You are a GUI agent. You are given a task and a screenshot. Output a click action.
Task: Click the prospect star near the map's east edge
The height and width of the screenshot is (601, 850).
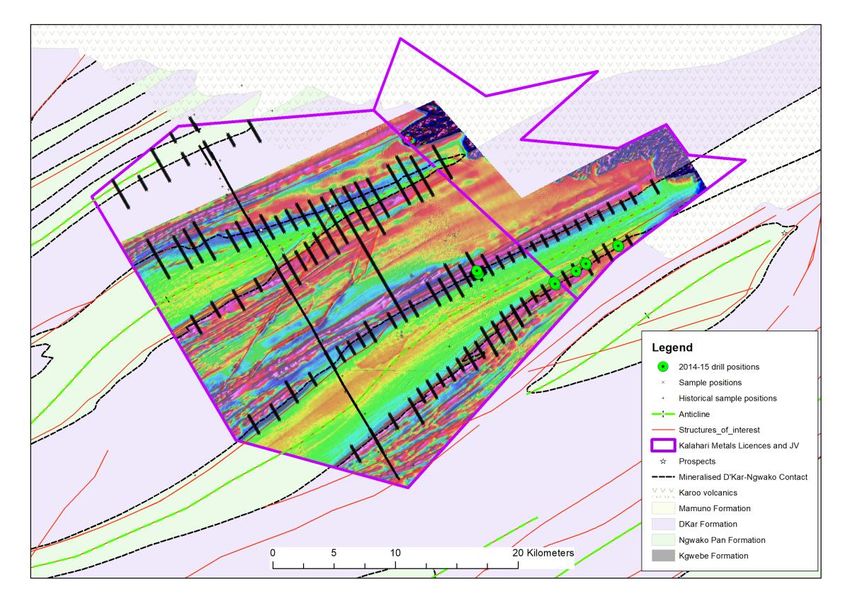[784, 233]
